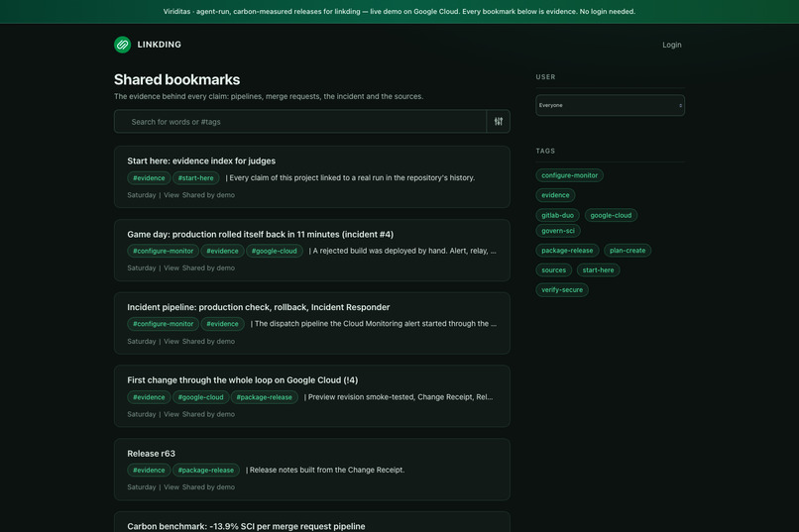This screenshot has height=532, width=799.
Task: Click #evidence tag on First change bookmark
Action: (149, 397)
